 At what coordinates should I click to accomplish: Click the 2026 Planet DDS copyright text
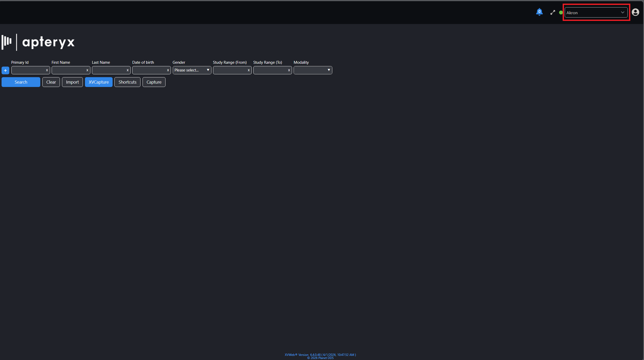pyautogui.click(x=320, y=358)
